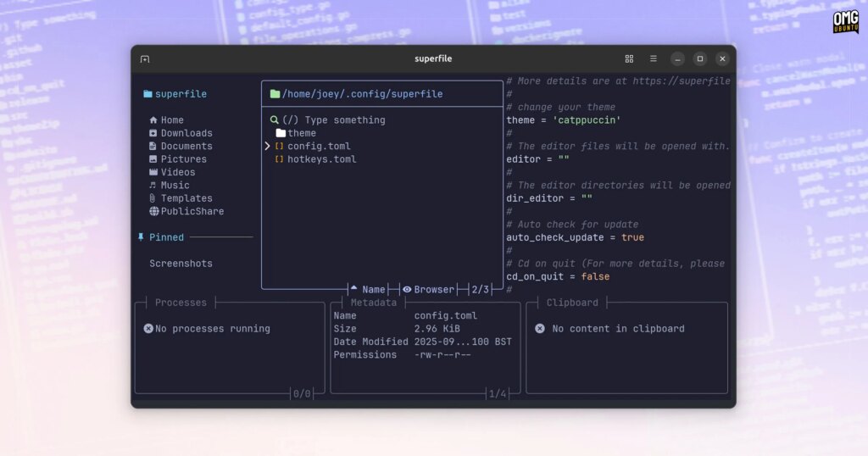Click the Clipboard panel title
The width and height of the screenshot is (868, 456).
tap(572, 303)
